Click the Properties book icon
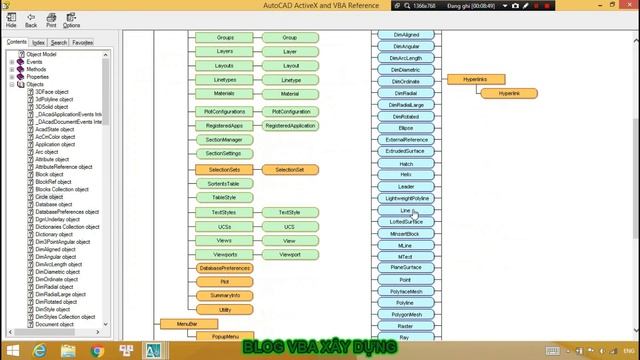Image resolution: width=640 pixels, height=360 pixels. (20, 77)
